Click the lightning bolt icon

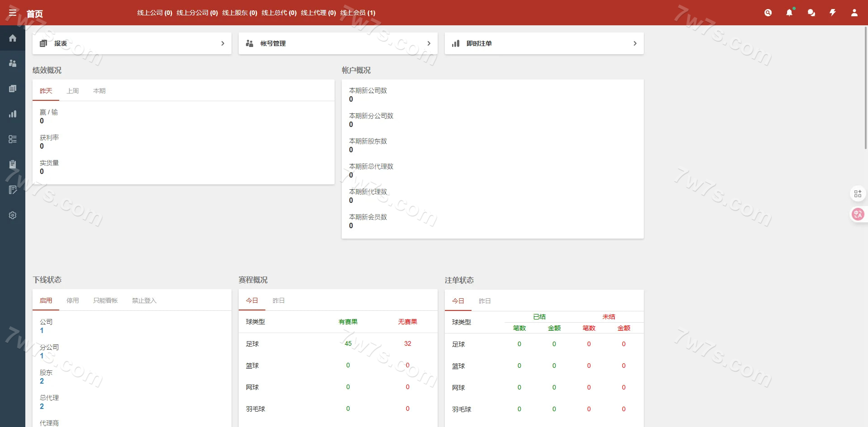(832, 13)
